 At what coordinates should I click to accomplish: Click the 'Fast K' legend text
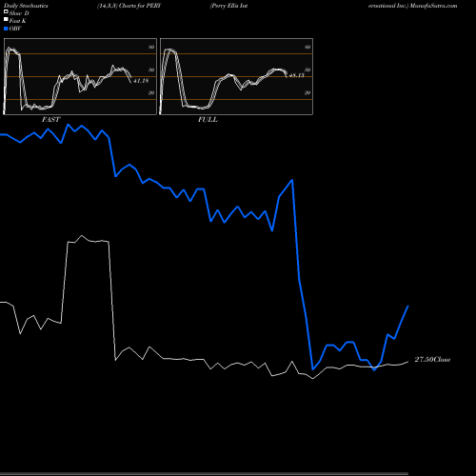click(x=17, y=21)
